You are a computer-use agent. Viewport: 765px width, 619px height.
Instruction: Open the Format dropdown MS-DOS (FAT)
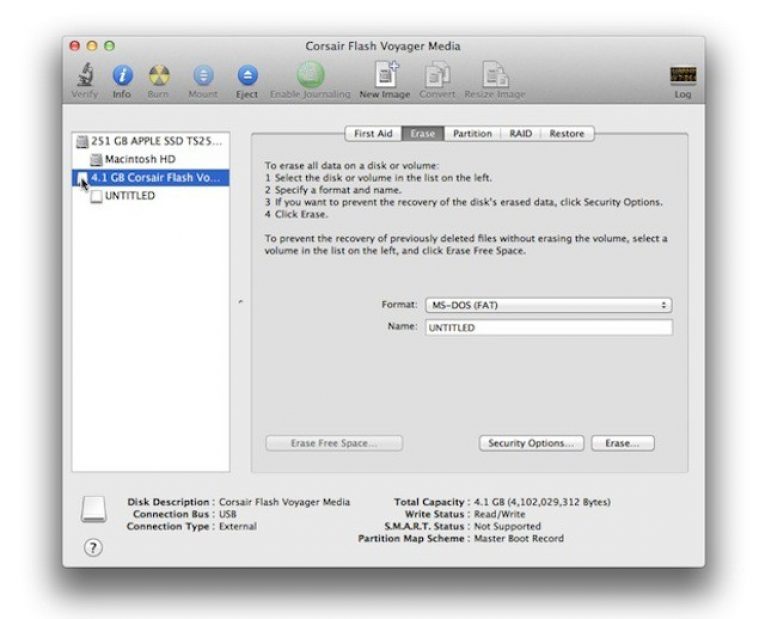[548, 305]
